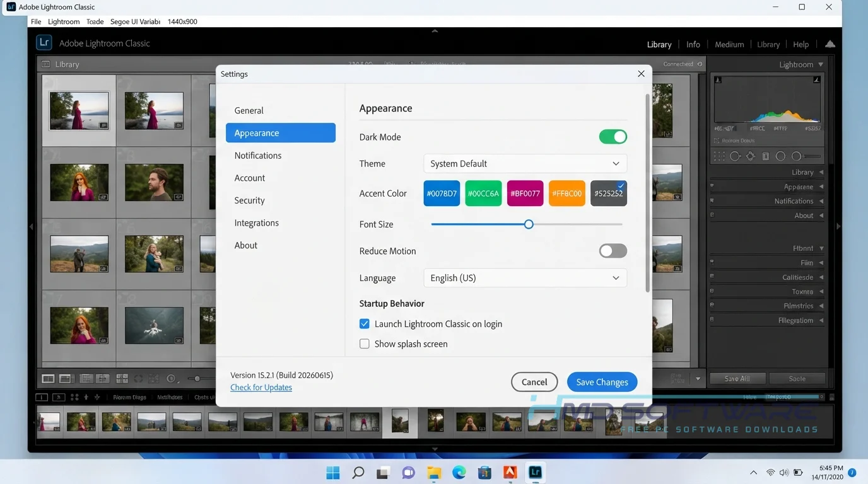Choose green #00CC6A accent color
The height and width of the screenshot is (484, 868).
(x=483, y=193)
